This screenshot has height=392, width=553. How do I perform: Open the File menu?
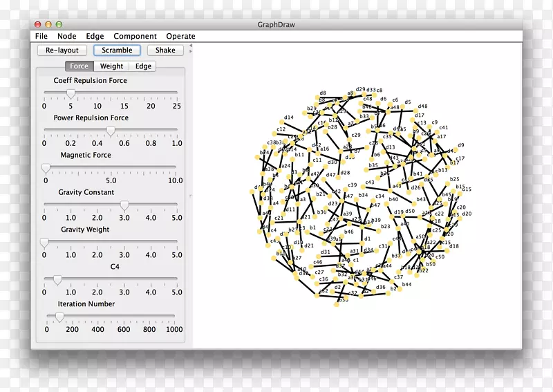point(41,36)
